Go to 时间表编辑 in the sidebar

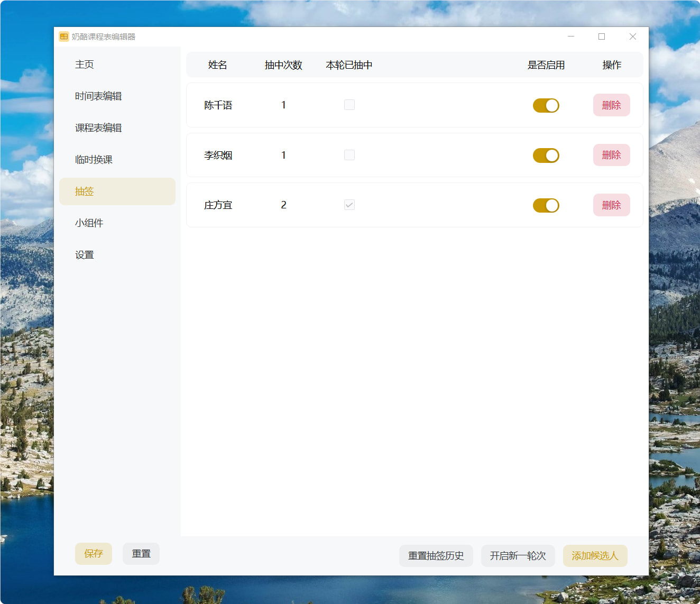click(x=117, y=96)
